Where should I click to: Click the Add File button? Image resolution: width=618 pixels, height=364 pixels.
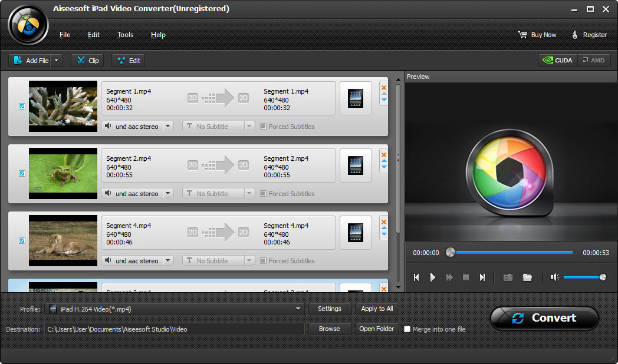tap(31, 60)
